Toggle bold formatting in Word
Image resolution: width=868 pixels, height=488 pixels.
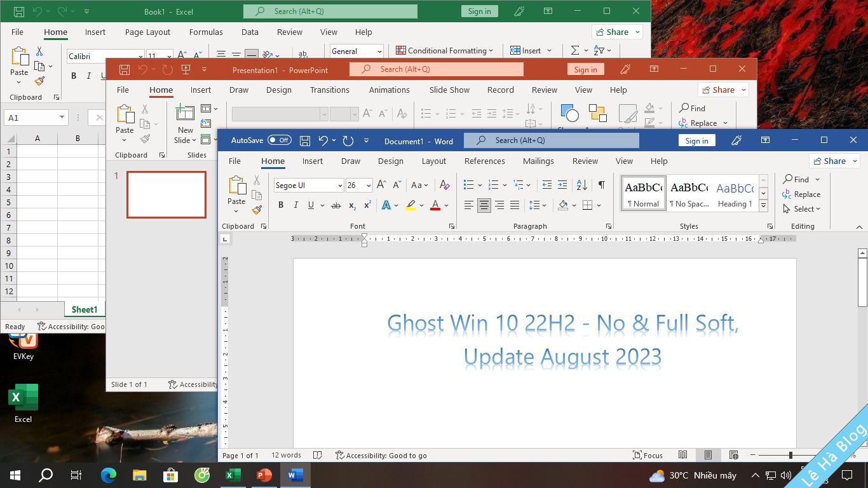pos(280,205)
